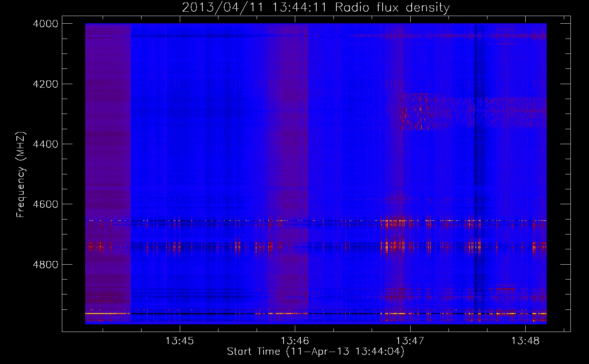Select the '4600' frequency axis label
Viewport: 589px width, 364px height.
(x=45, y=204)
